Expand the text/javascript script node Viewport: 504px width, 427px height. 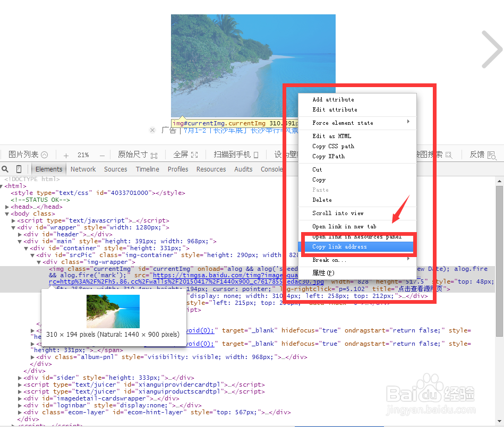pyautogui.click(x=13, y=220)
